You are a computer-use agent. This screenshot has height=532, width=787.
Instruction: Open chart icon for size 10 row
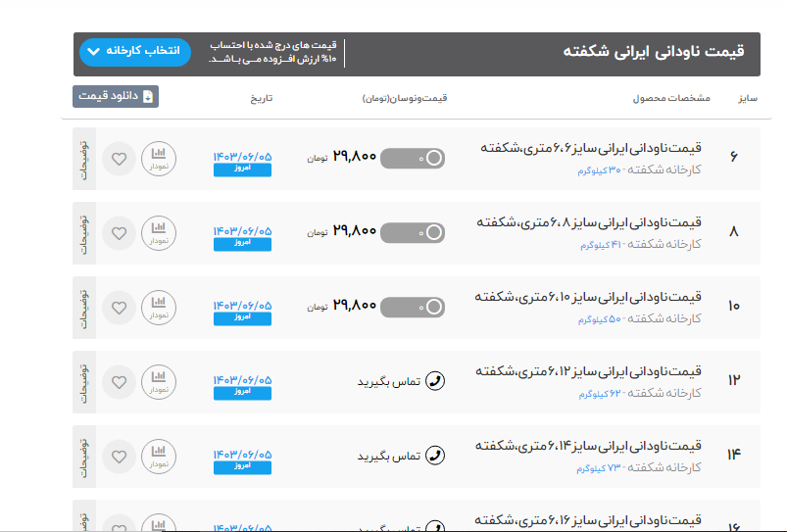pyautogui.click(x=159, y=308)
